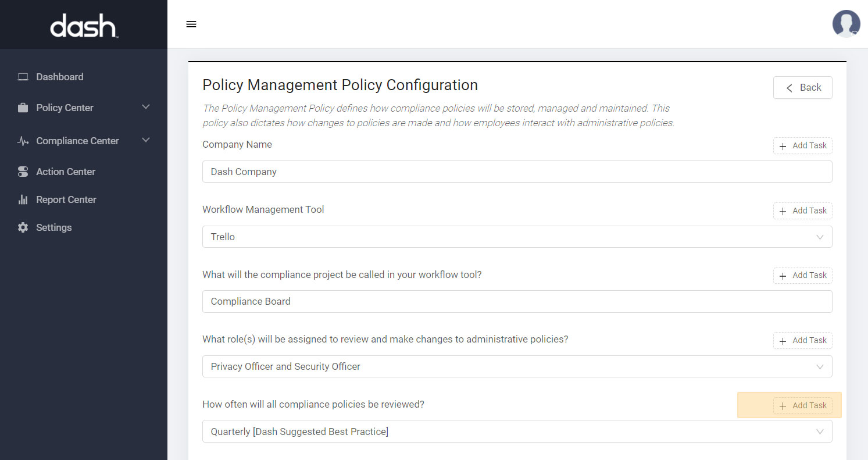Click the Compliance Board text field
Viewport: 868px width, 460px height.
coord(517,301)
